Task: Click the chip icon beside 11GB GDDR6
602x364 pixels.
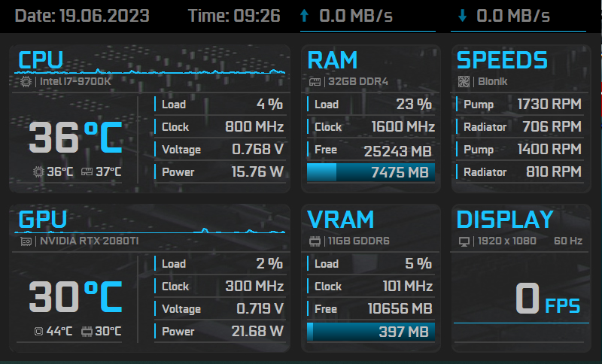Action: pyautogui.click(x=314, y=241)
